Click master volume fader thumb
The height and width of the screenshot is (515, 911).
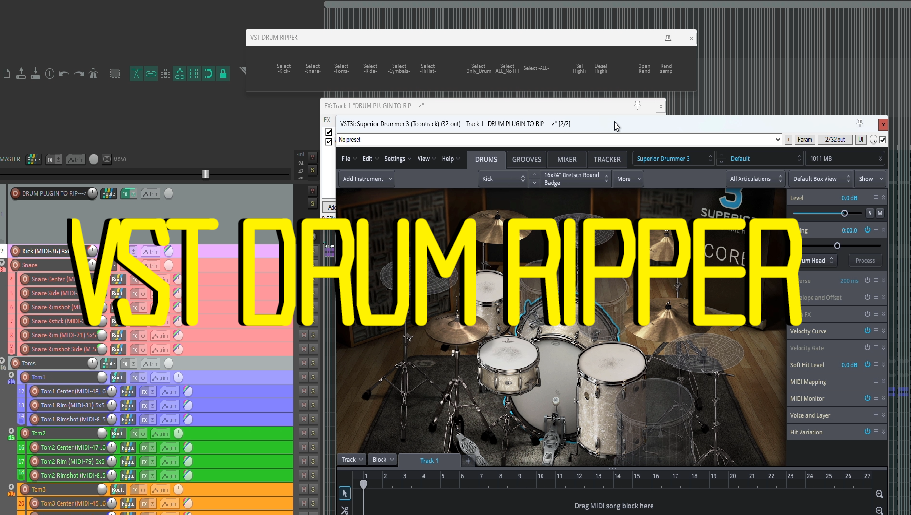[205, 174]
